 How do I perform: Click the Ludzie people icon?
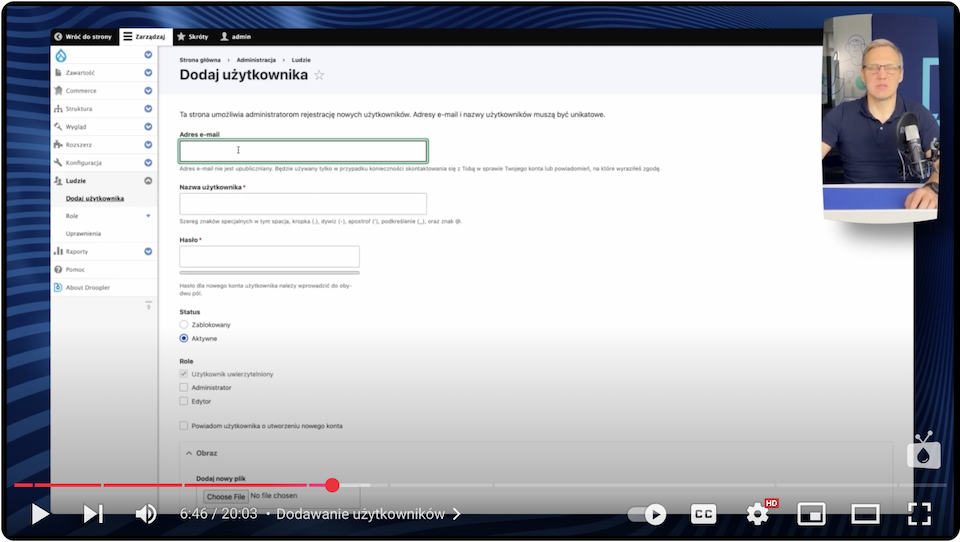[58, 181]
